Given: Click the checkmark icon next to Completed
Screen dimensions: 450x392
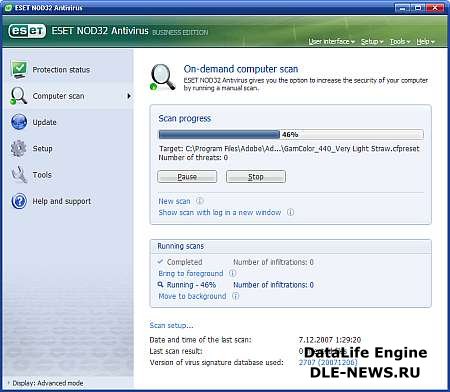Looking at the screenshot, I should point(160,262).
